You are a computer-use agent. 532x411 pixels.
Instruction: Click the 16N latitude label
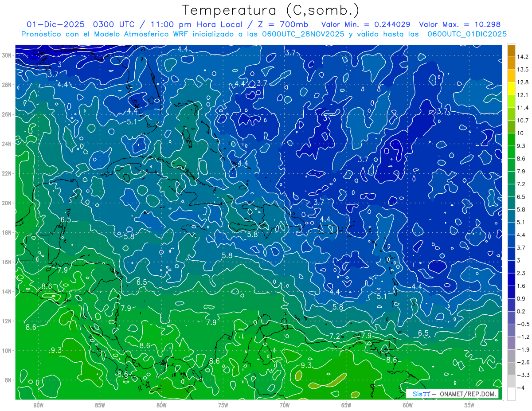(7, 262)
